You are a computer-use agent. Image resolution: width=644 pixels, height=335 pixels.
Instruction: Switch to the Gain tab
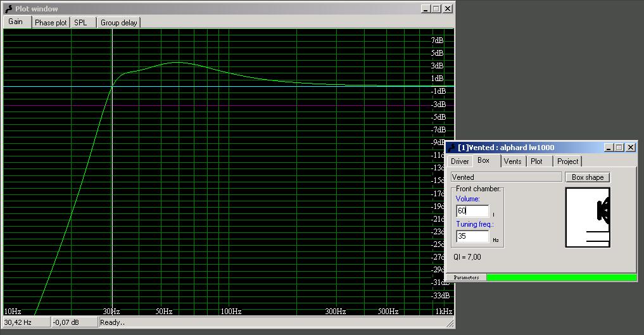point(16,22)
